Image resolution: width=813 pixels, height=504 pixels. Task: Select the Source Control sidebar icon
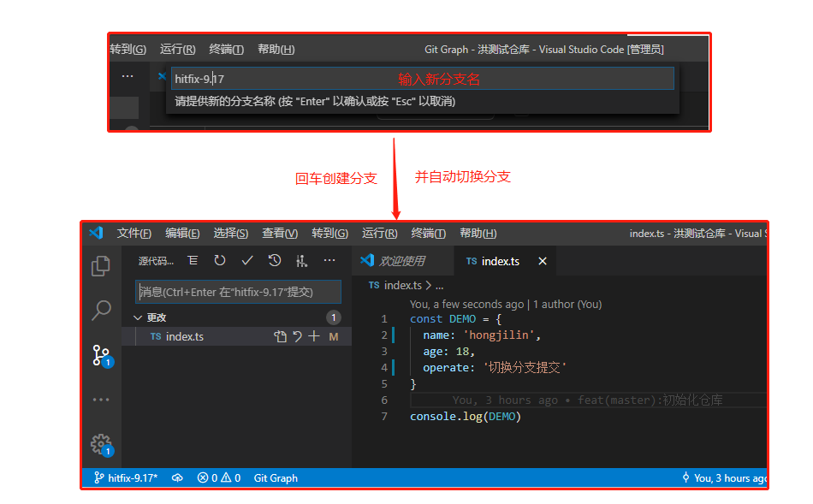click(x=101, y=354)
